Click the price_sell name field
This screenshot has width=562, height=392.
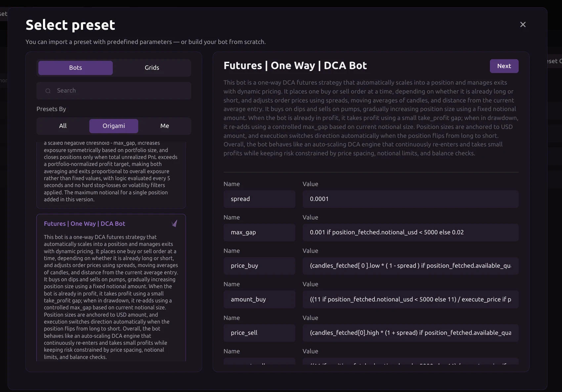point(259,333)
